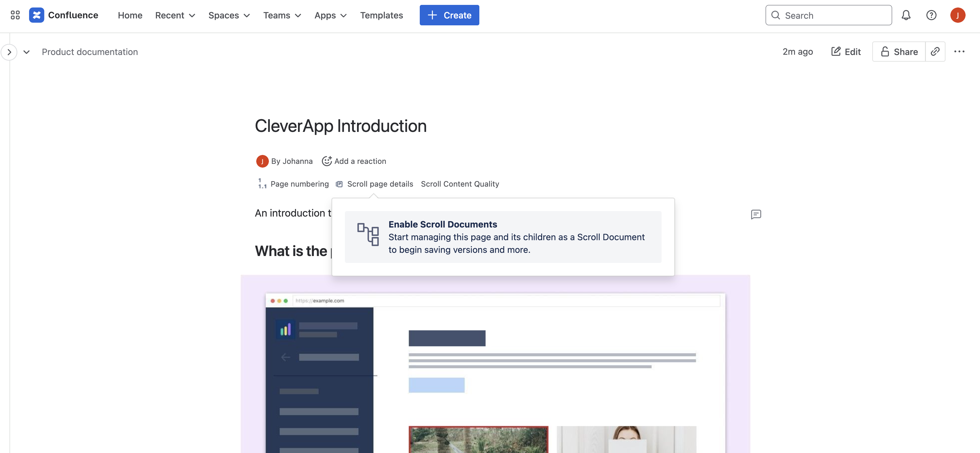
Task: Open the more actions ellipsis menu
Action: (960, 51)
